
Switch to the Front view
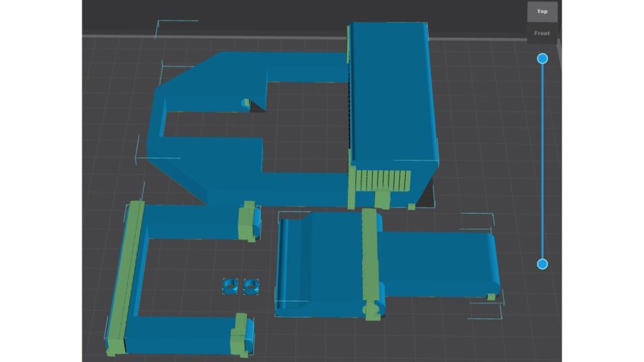542,33
